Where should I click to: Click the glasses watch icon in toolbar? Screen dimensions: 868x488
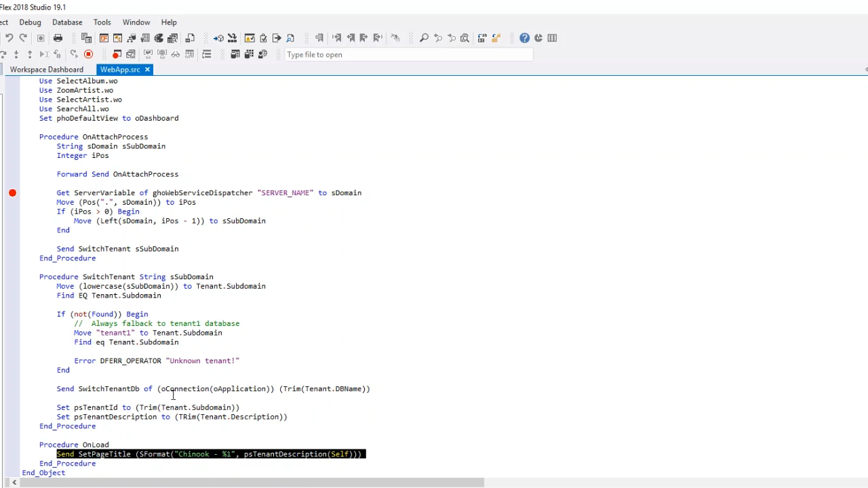pyautogui.click(x=176, y=54)
